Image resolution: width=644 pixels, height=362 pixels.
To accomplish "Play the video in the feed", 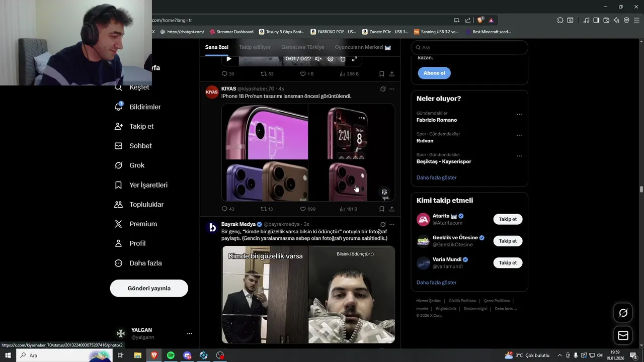I will (229, 59).
